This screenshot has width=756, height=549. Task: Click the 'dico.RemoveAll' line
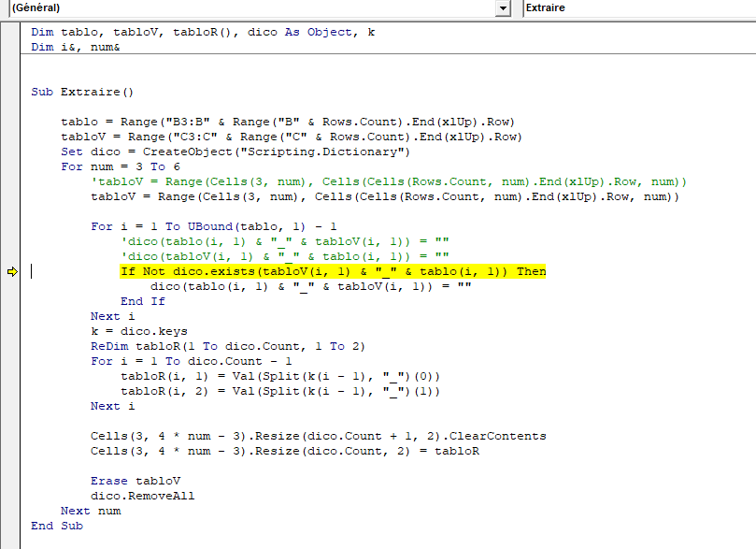point(143,496)
